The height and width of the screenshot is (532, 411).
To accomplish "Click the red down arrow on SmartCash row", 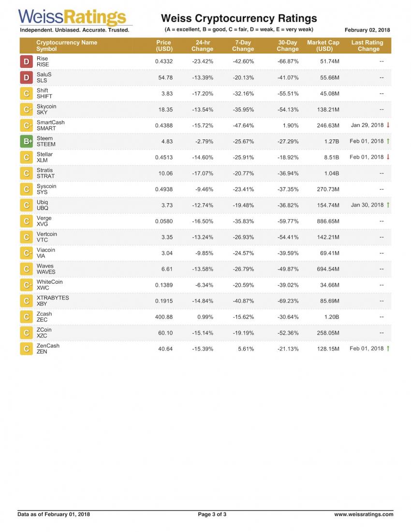I will pos(388,125).
